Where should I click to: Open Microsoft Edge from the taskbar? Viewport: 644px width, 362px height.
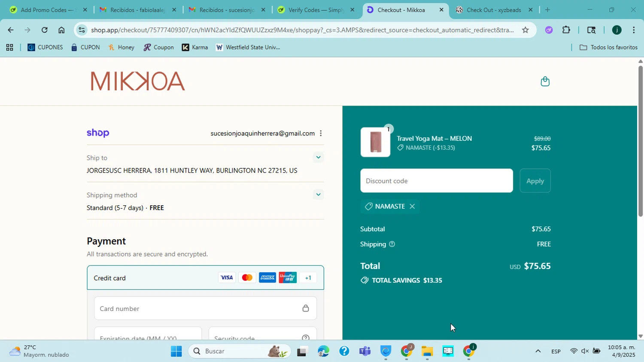click(323, 351)
